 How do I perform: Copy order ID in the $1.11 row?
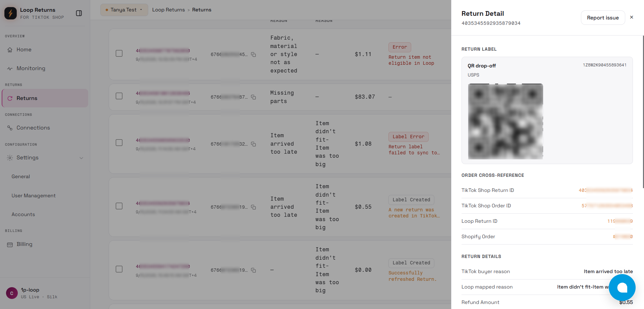pos(254,54)
